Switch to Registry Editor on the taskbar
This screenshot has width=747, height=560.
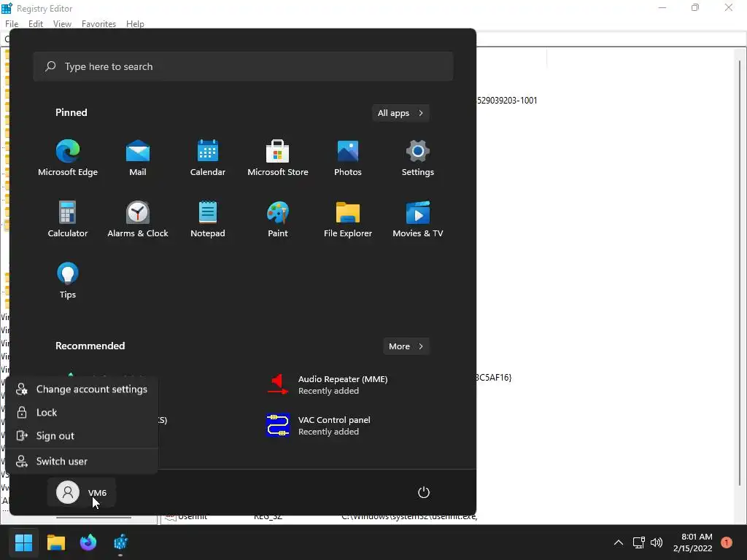click(x=120, y=542)
